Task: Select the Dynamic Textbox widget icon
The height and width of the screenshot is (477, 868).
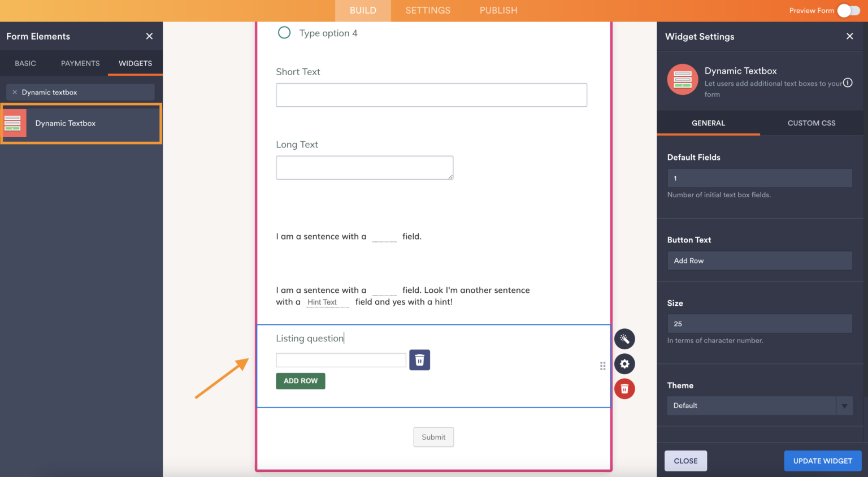Action: pyautogui.click(x=14, y=123)
